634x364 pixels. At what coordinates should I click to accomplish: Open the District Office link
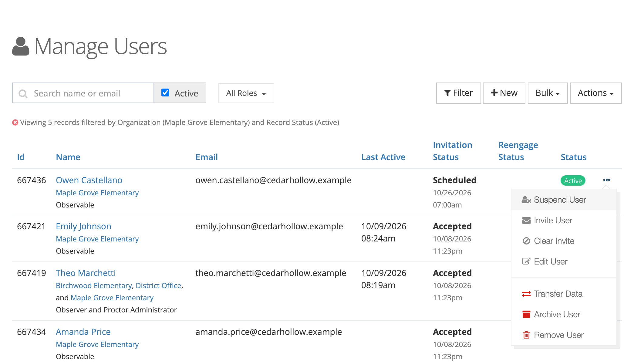pyautogui.click(x=158, y=286)
